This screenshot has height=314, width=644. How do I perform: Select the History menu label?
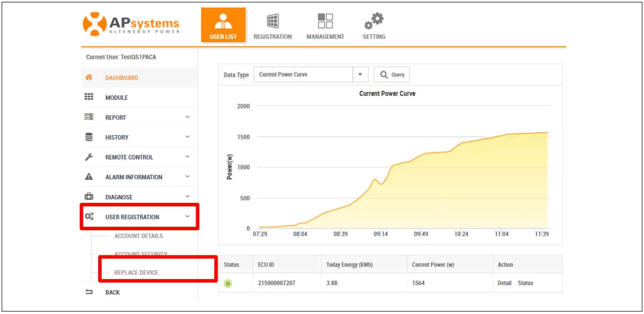point(117,137)
